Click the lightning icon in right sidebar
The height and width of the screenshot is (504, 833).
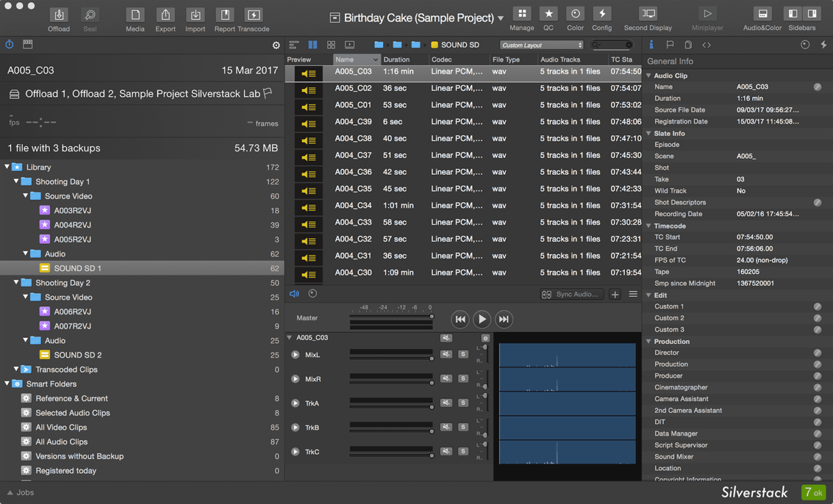823,45
